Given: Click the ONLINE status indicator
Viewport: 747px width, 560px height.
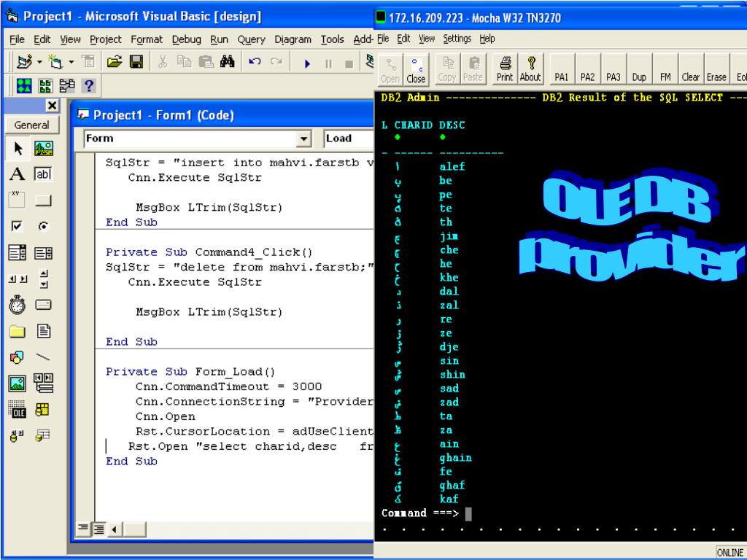Looking at the screenshot, I should click(x=729, y=553).
